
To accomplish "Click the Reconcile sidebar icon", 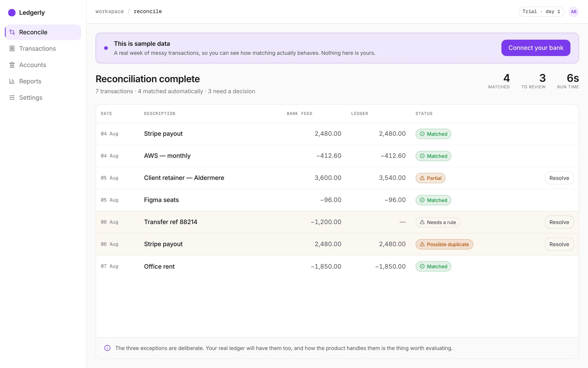I will 12,32.
